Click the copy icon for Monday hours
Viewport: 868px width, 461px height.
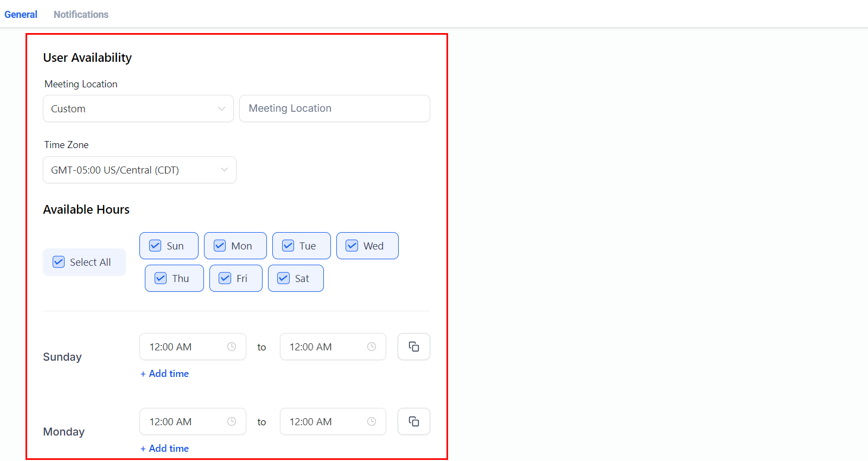413,421
